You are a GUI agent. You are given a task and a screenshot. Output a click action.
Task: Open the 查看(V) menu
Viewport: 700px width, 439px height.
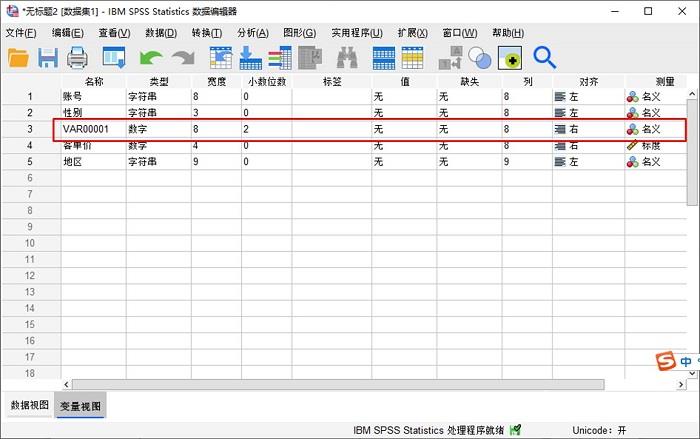[x=114, y=33]
